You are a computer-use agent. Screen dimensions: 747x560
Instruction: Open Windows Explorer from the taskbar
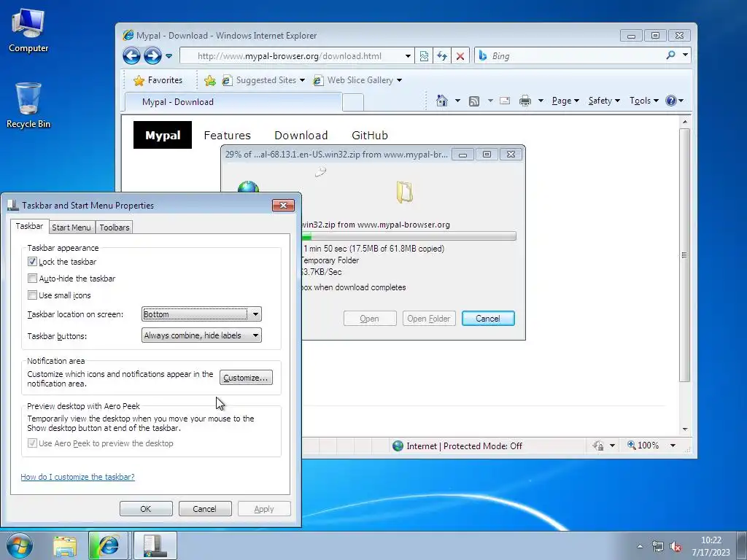click(65, 545)
